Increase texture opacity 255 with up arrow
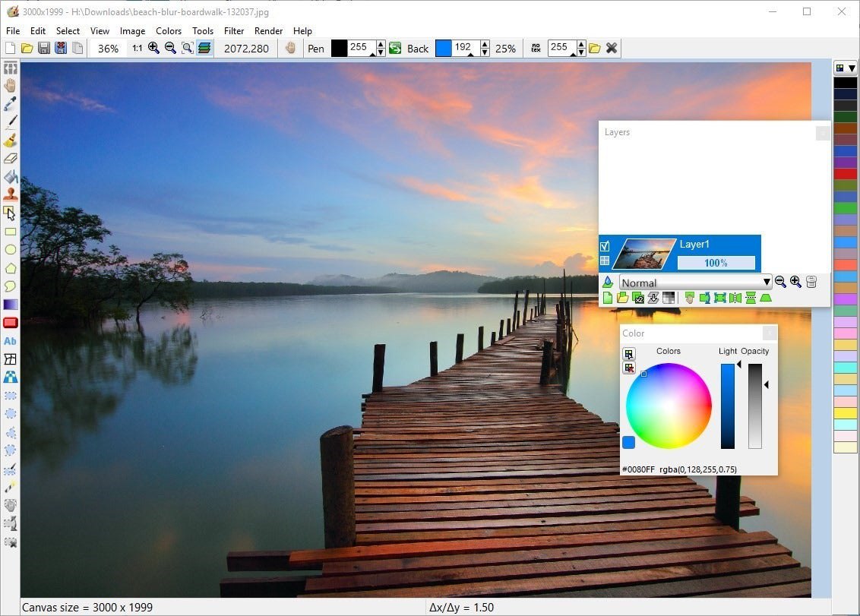The image size is (860, 616). click(581, 44)
